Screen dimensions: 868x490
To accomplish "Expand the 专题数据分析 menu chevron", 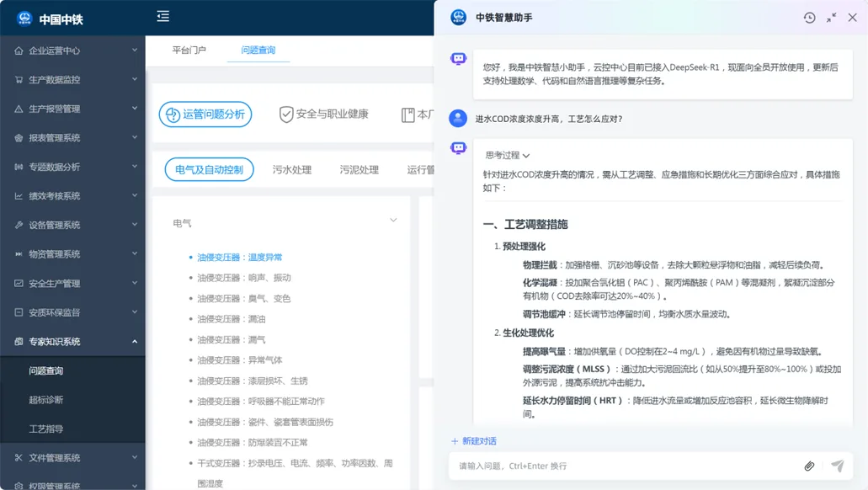I will coord(135,167).
